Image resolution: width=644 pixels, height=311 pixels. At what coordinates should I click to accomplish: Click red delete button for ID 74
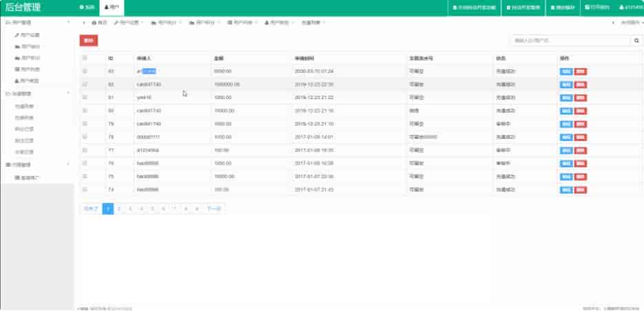[x=581, y=189]
